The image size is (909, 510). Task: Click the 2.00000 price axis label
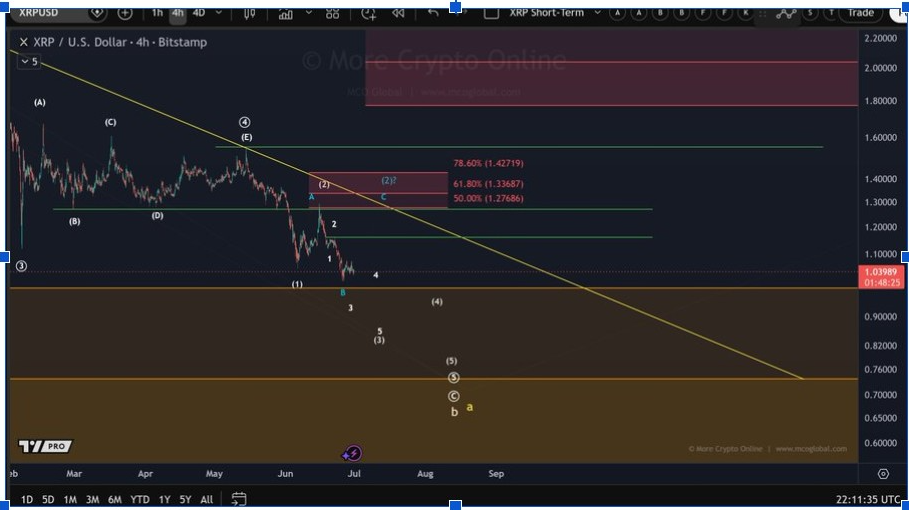[881, 68]
